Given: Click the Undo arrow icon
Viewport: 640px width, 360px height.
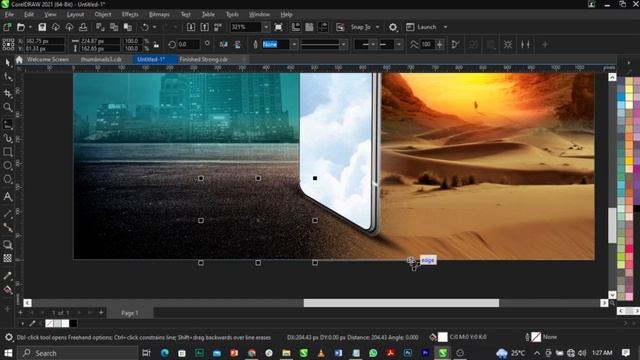Looking at the screenshot, I should [145, 27].
